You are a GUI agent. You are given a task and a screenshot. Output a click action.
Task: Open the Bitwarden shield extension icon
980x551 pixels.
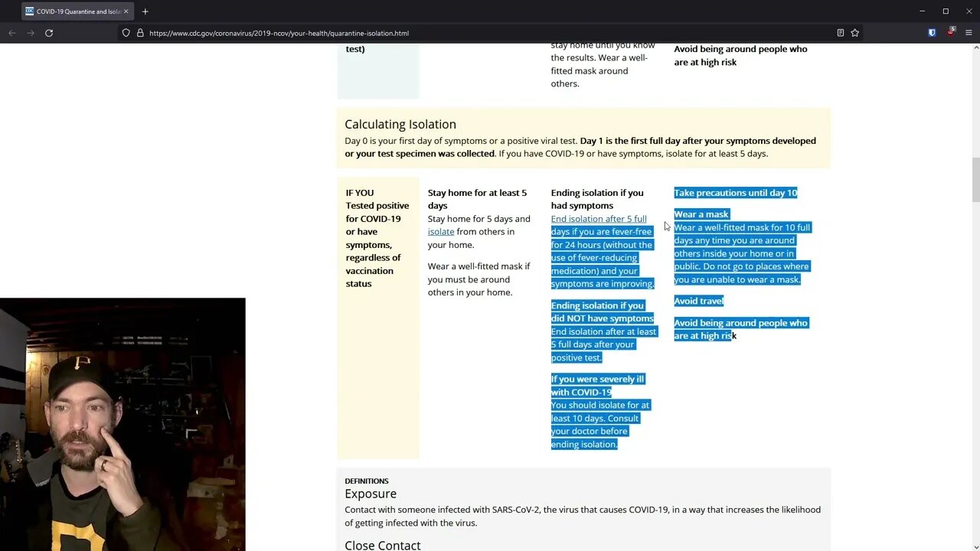[x=932, y=33]
